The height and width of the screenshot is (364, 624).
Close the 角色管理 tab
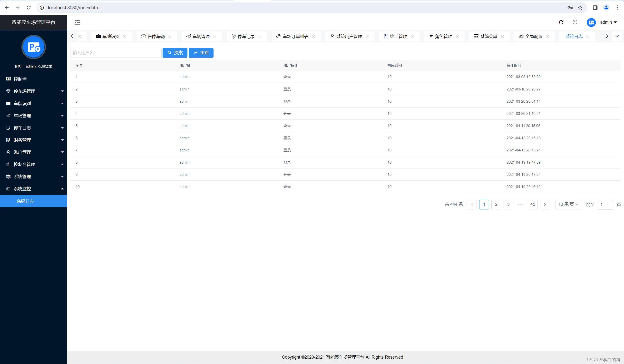click(x=457, y=37)
